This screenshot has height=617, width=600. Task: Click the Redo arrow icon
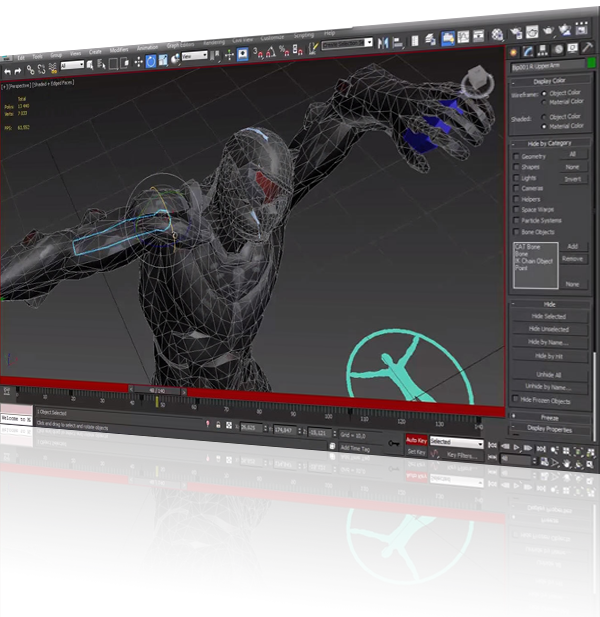18,71
